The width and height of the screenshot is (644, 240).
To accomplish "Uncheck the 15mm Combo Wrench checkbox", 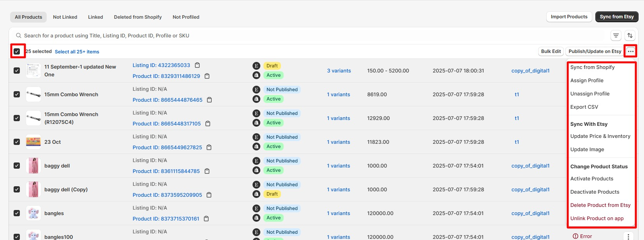I will tap(17, 94).
